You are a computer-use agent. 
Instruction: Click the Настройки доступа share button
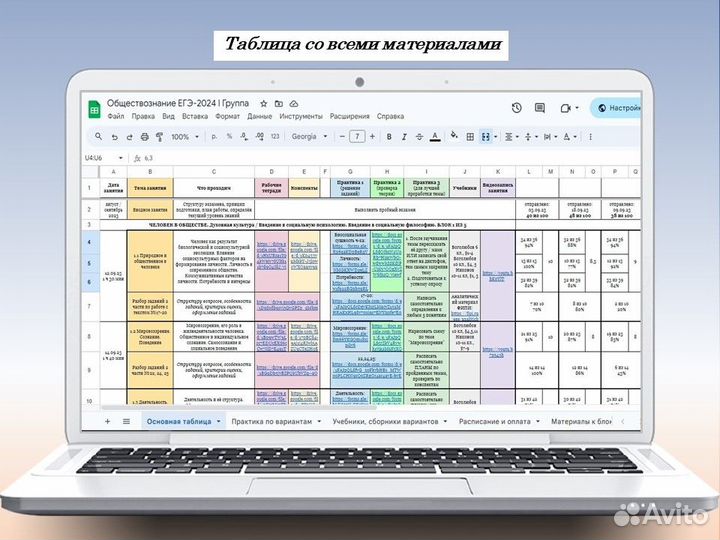click(616, 108)
